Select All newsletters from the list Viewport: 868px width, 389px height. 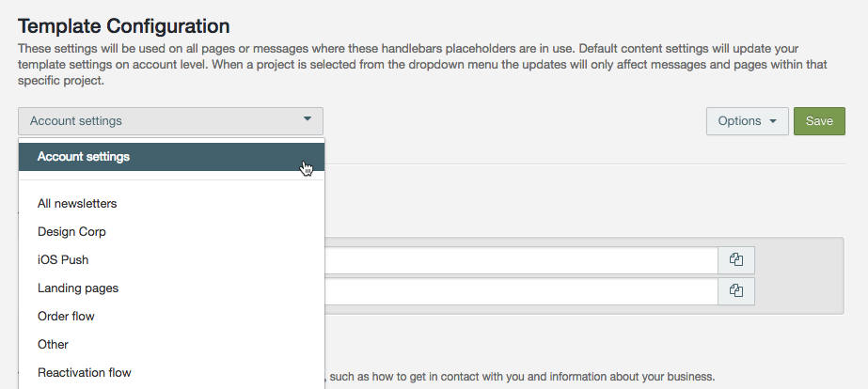[77, 203]
